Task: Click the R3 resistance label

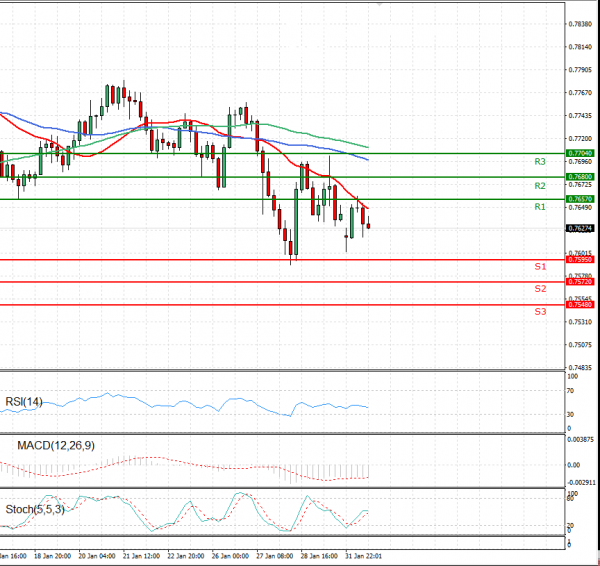Action: (540, 162)
